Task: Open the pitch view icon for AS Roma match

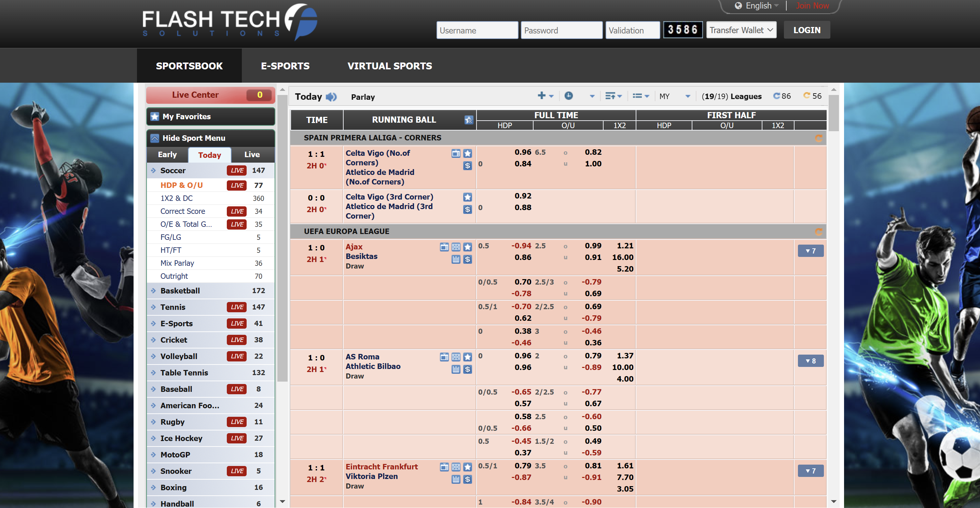Action: click(x=456, y=357)
